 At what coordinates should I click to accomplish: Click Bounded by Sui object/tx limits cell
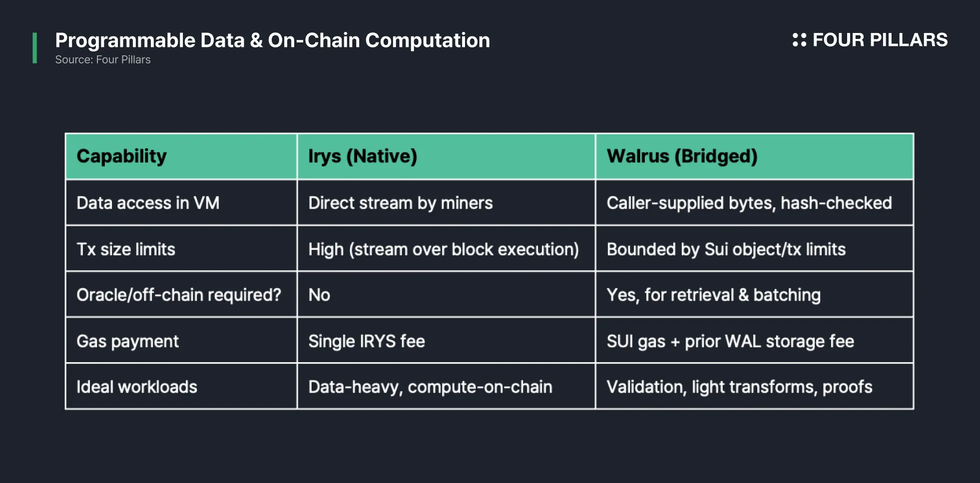pos(754,249)
